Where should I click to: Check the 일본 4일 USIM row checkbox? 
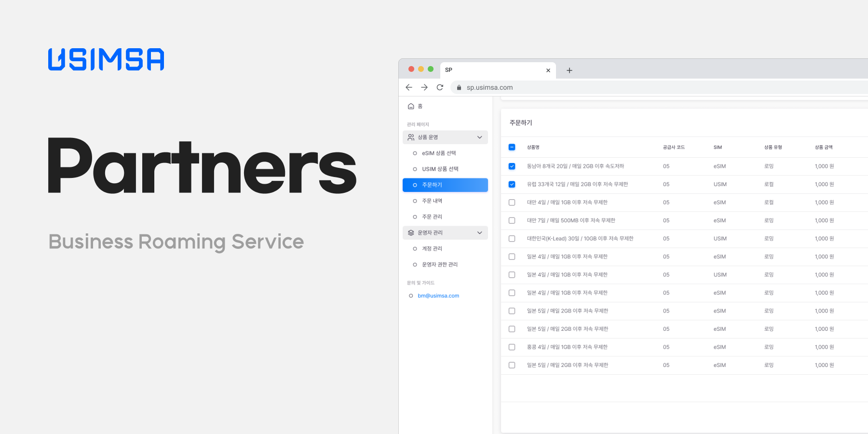pos(512,275)
